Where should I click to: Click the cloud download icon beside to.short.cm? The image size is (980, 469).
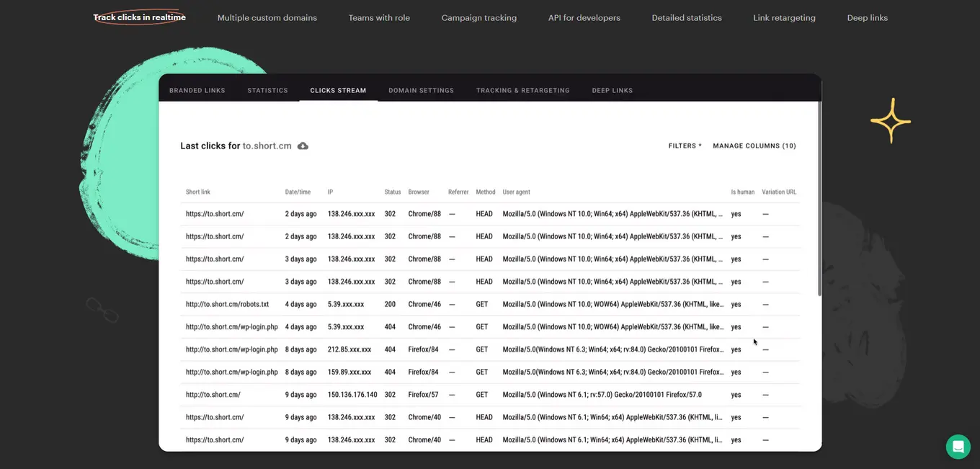point(303,146)
